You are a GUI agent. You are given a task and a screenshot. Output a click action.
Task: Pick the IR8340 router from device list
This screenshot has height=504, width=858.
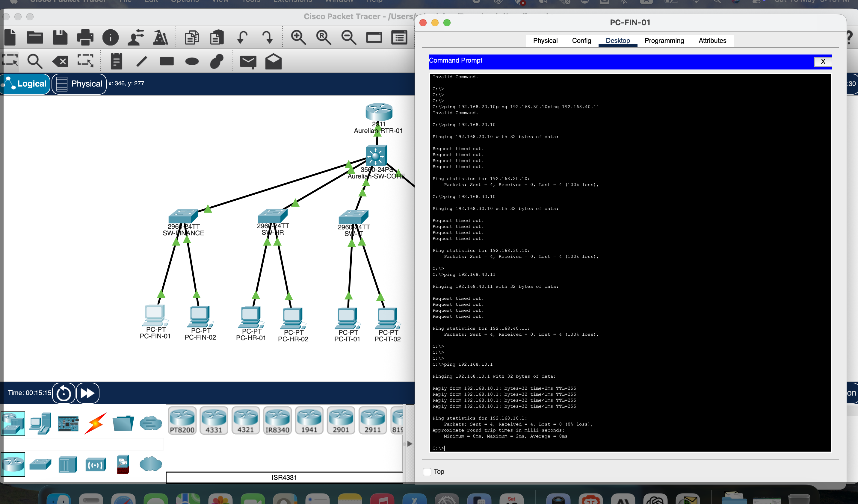277,421
